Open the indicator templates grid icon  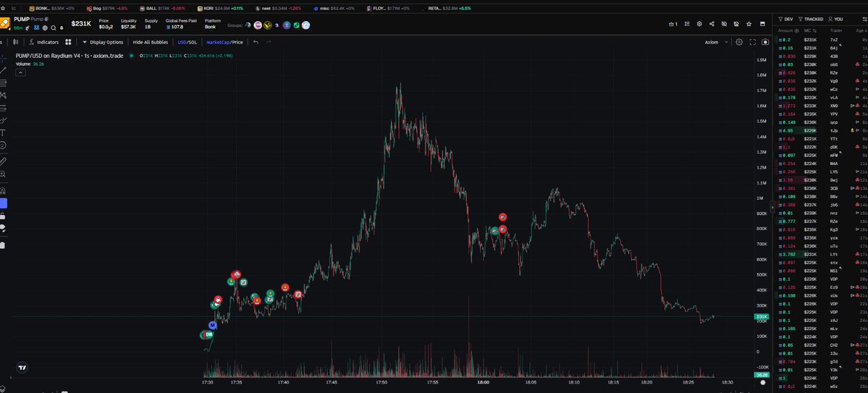pyautogui.click(x=68, y=42)
